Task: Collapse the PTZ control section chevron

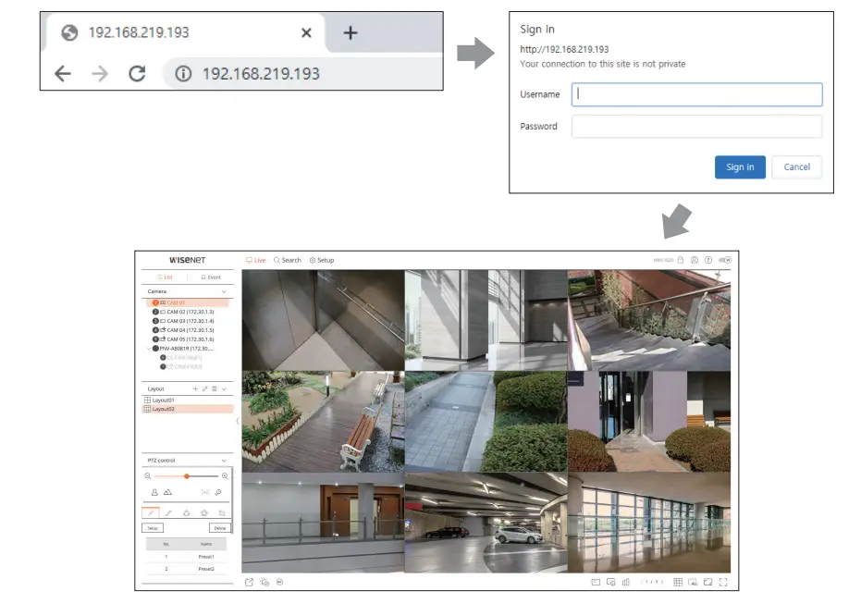Action: (x=224, y=461)
